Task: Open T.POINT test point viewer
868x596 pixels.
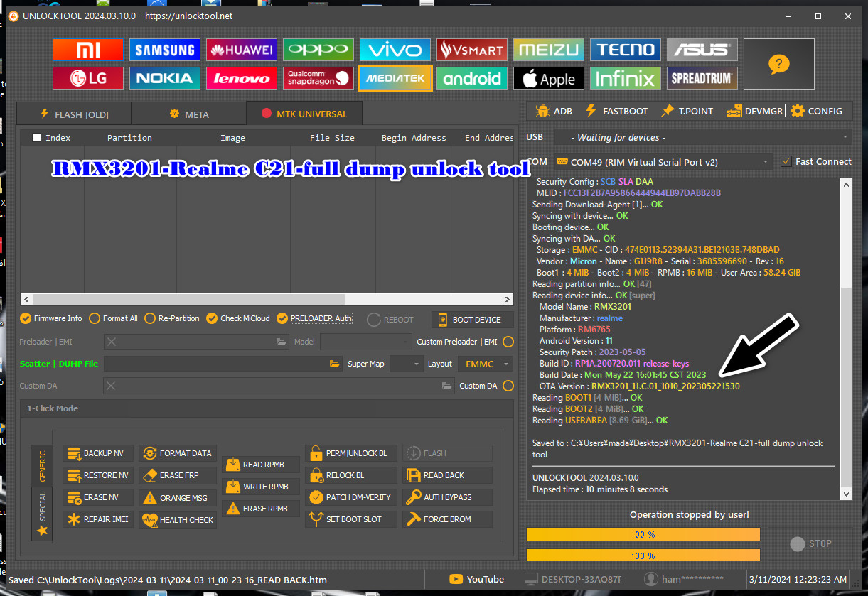Action: 686,112
